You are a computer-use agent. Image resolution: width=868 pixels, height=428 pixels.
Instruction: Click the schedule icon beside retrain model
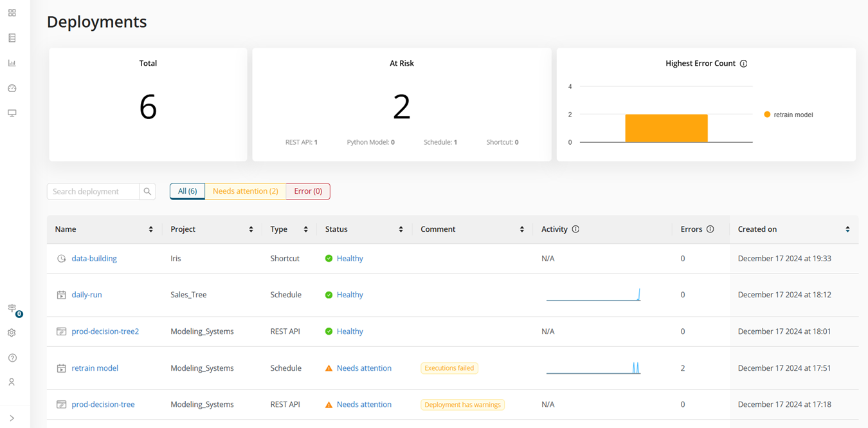(61, 368)
